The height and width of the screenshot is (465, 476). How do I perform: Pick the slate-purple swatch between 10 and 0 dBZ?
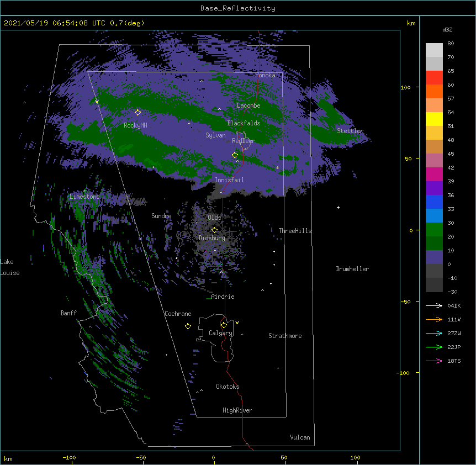[x=434, y=257]
